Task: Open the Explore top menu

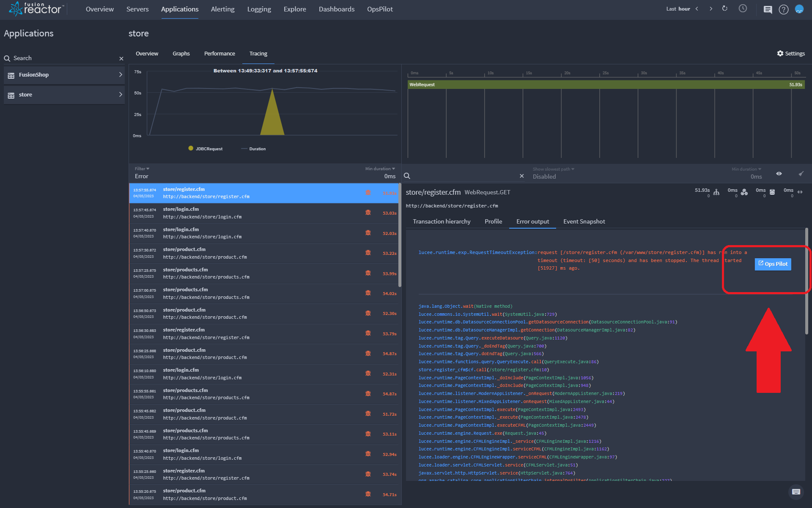Action: [295, 9]
